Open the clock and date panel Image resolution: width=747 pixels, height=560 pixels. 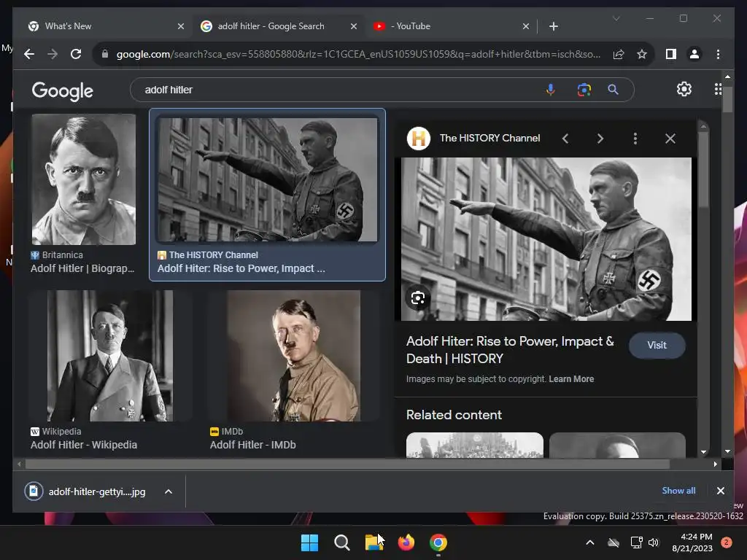[692, 542]
